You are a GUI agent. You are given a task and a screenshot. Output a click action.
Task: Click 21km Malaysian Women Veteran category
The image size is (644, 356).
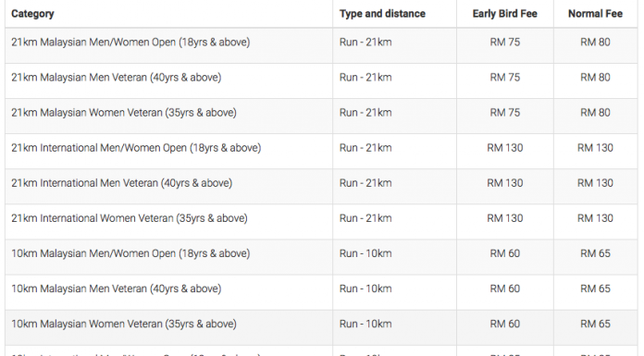(124, 113)
